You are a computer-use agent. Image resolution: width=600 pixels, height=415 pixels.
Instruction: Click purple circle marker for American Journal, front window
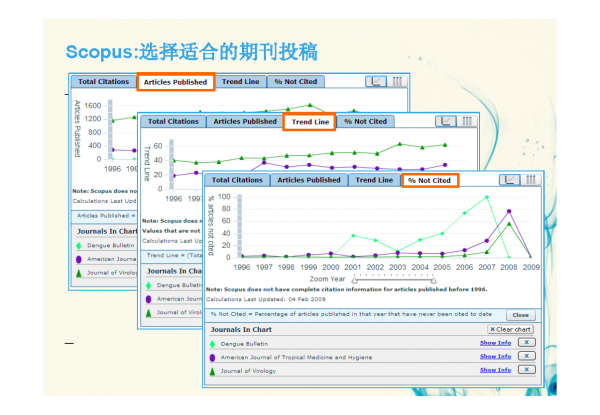(x=212, y=358)
